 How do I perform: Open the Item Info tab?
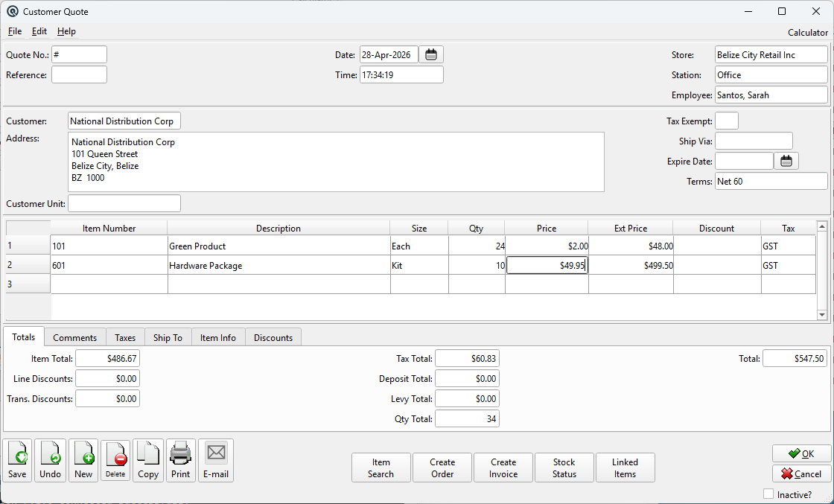pyautogui.click(x=218, y=337)
